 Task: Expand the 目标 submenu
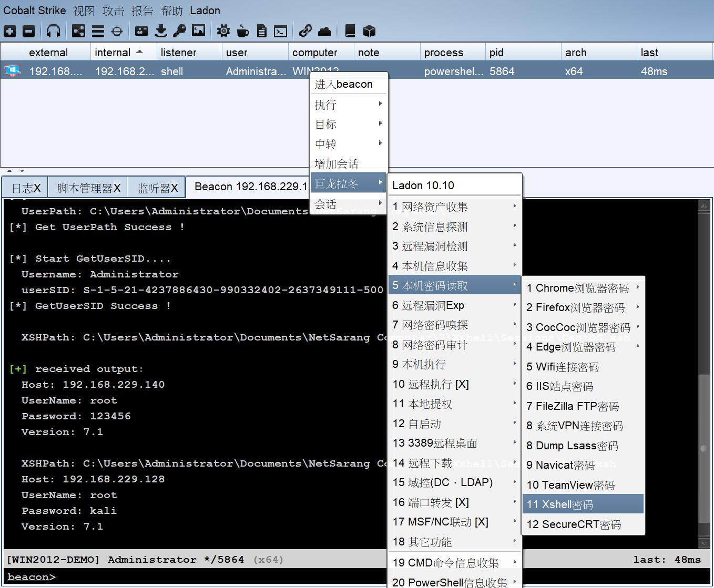point(349,125)
